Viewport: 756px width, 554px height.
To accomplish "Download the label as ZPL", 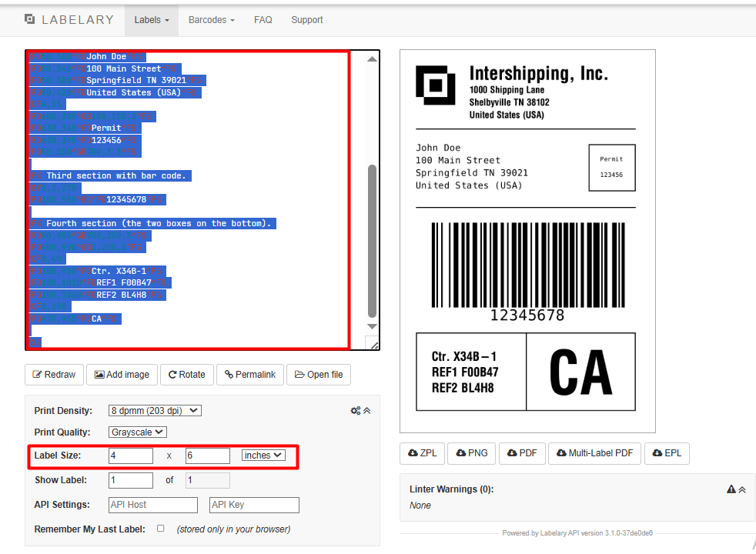I will 422,453.
